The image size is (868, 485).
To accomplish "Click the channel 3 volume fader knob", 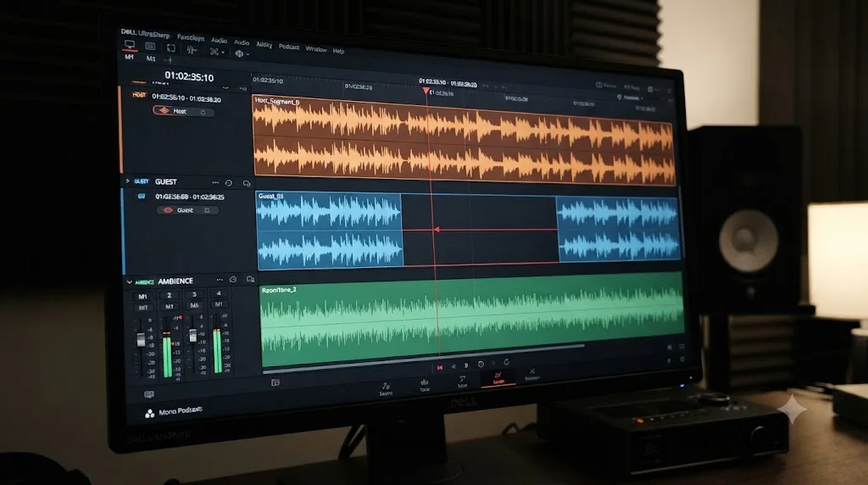I will click(x=192, y=335).
